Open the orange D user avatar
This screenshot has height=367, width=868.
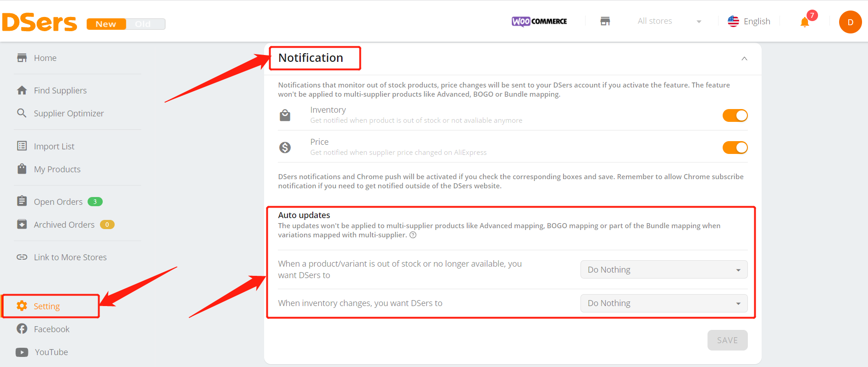coord(850,22)
